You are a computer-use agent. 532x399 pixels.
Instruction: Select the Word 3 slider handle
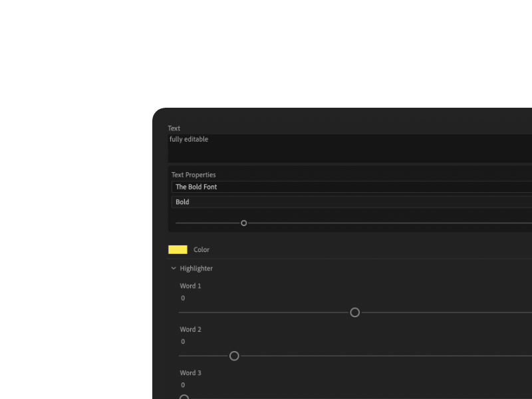184,397
